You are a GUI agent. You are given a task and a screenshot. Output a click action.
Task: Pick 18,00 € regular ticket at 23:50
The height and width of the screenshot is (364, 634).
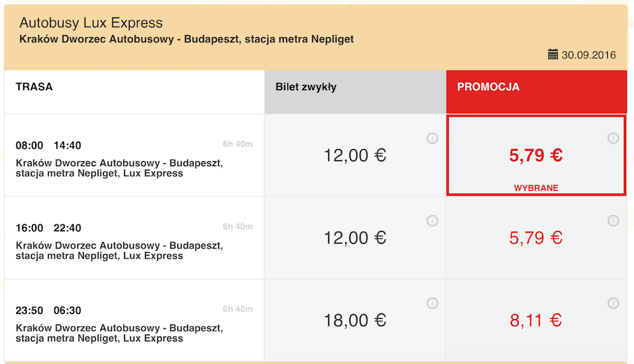[355, 320]
